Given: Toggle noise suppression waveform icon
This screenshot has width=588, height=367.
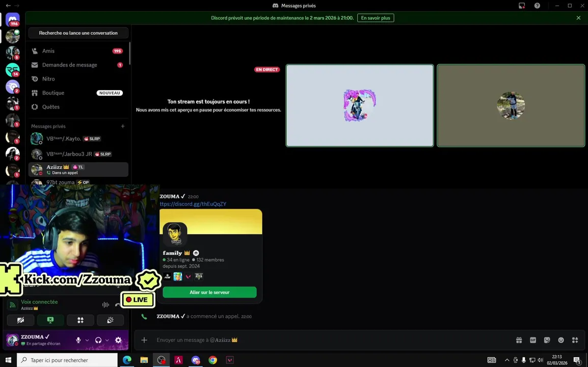Looking at the screenshot, I should click(106, 305).
